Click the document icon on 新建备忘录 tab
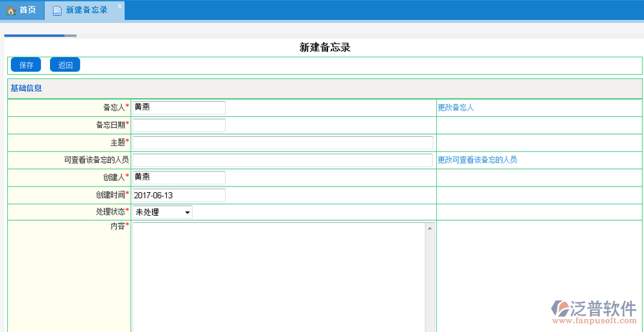 click(57, 10)
